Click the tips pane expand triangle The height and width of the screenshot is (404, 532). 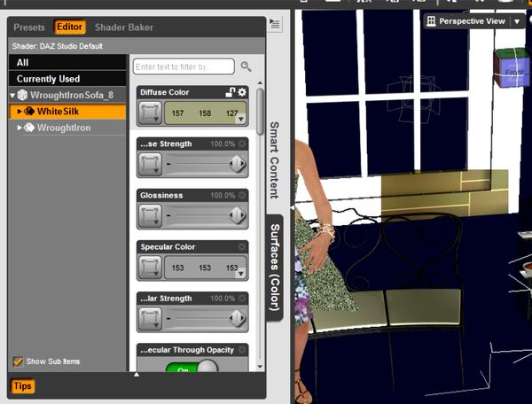pos(137,375)
